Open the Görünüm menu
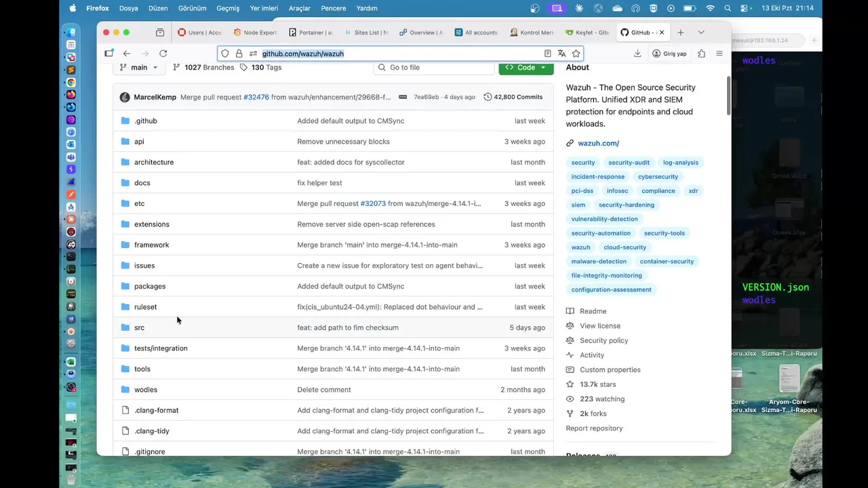The image size is (868, 488). (x=192, y=8)
